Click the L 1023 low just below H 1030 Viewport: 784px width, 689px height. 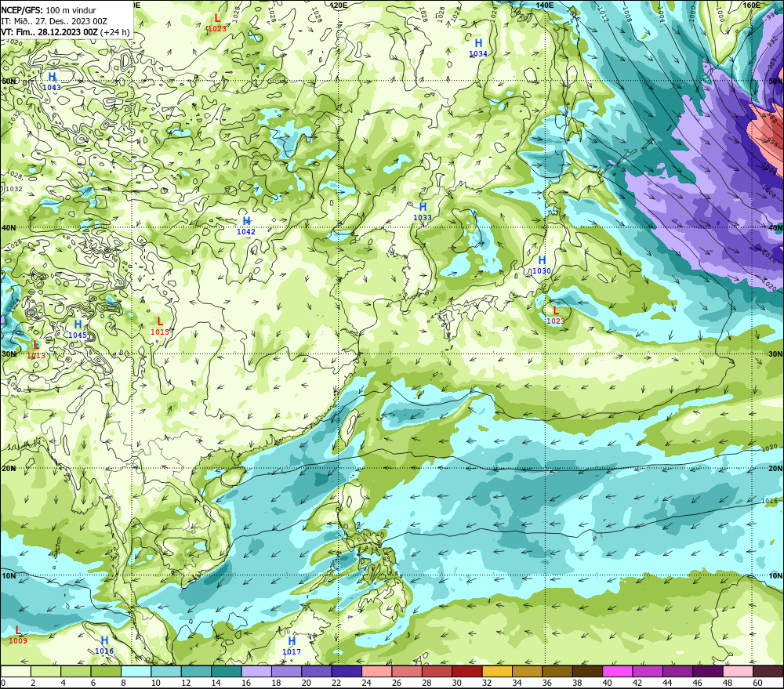tap(556, 316)
